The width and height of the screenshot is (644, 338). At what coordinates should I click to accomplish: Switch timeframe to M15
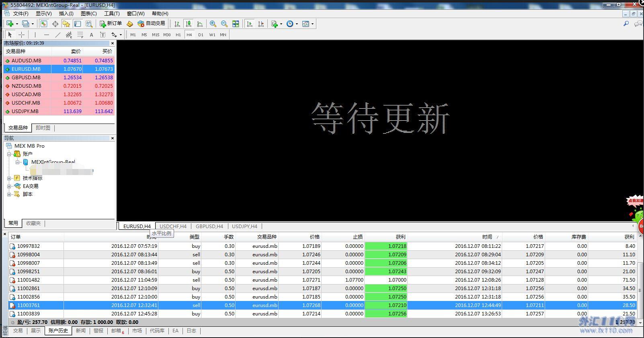pos(156,35)
